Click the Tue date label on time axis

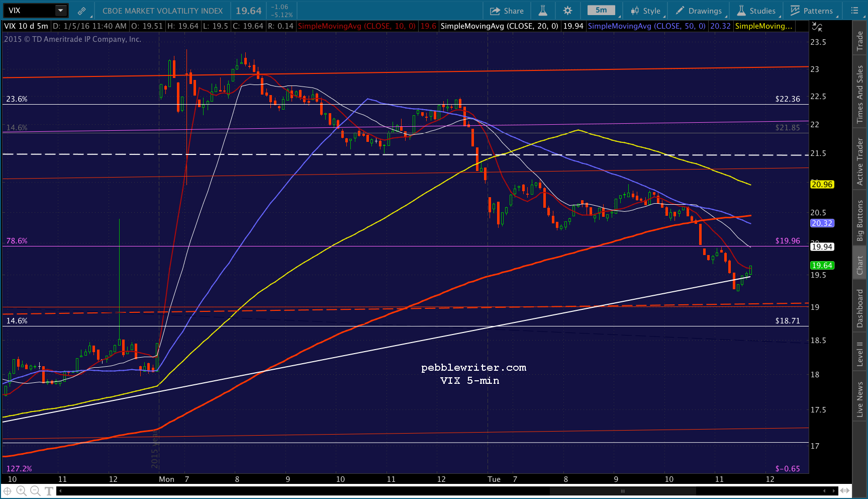click(494, 479)
